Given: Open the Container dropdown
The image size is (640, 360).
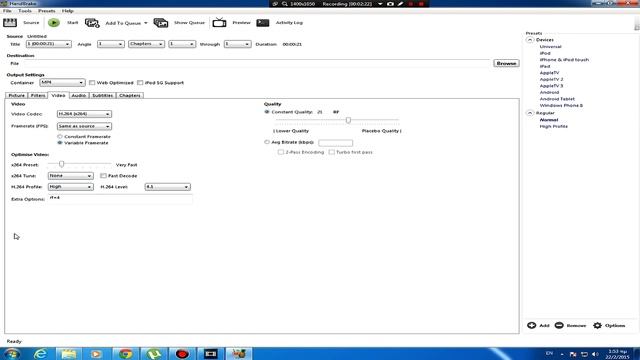Looking at the screenshot, I should coord(62,82).
